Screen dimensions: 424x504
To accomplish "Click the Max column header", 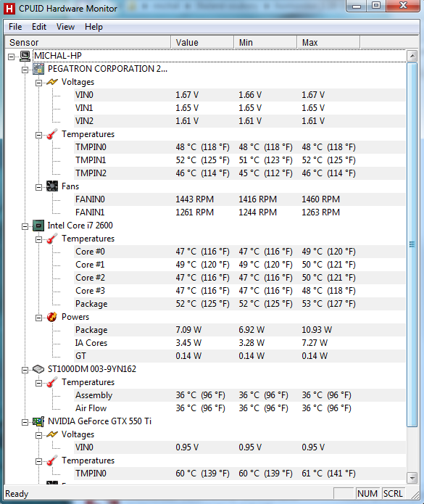I will pyautogui.click(x=328, y=43).
